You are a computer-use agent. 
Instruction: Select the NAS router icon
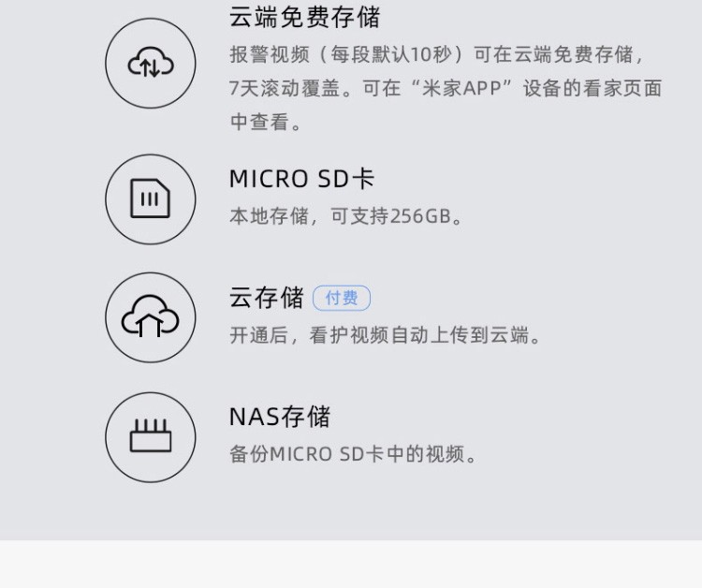(151, 436)
